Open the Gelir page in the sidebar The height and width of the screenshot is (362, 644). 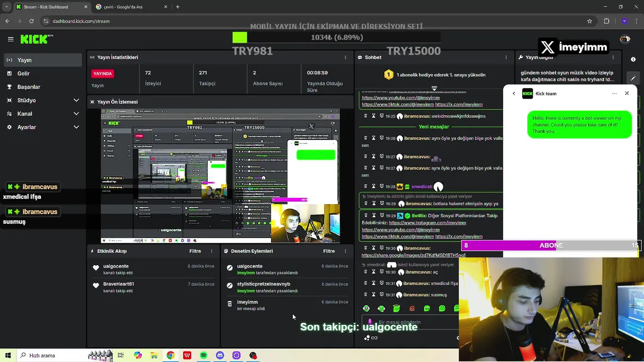(43, 73)
